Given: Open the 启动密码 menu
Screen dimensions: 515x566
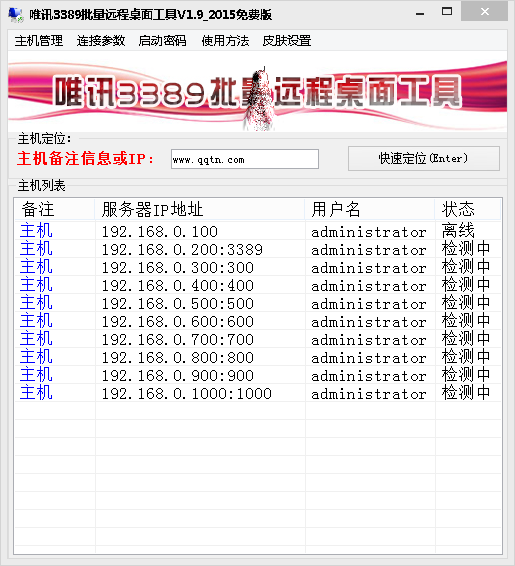Looking at the screenshot, I should (162, 40).
